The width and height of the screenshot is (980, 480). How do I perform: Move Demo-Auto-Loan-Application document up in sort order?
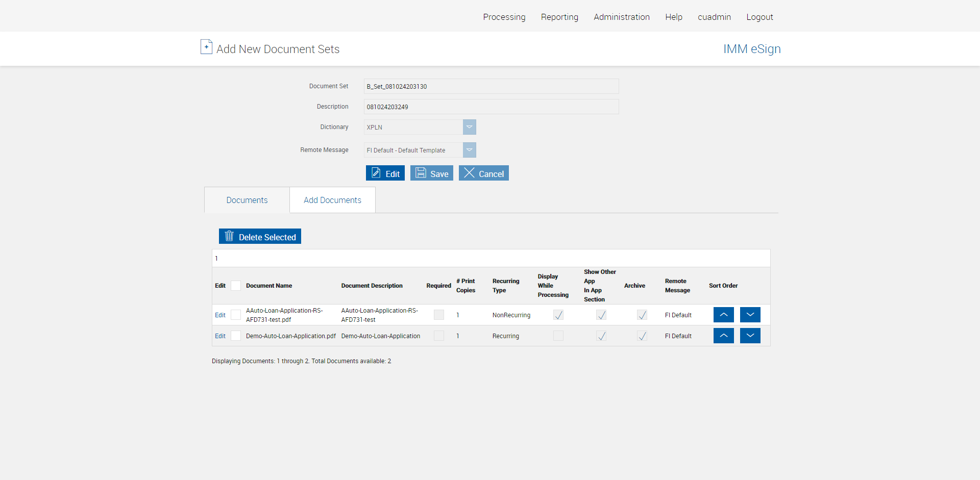tap(723, 336)
